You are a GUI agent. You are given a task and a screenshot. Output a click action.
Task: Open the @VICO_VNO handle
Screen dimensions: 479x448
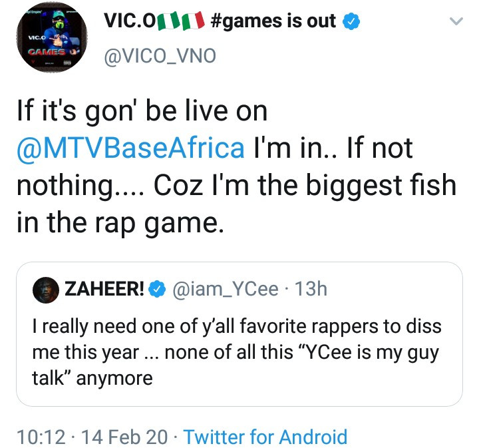tap(160, 57)
